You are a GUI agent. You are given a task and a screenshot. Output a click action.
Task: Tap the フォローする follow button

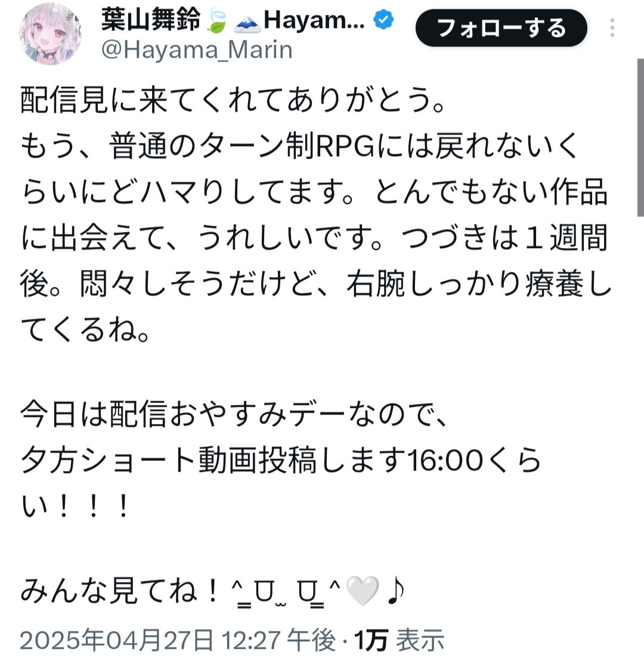501,28
